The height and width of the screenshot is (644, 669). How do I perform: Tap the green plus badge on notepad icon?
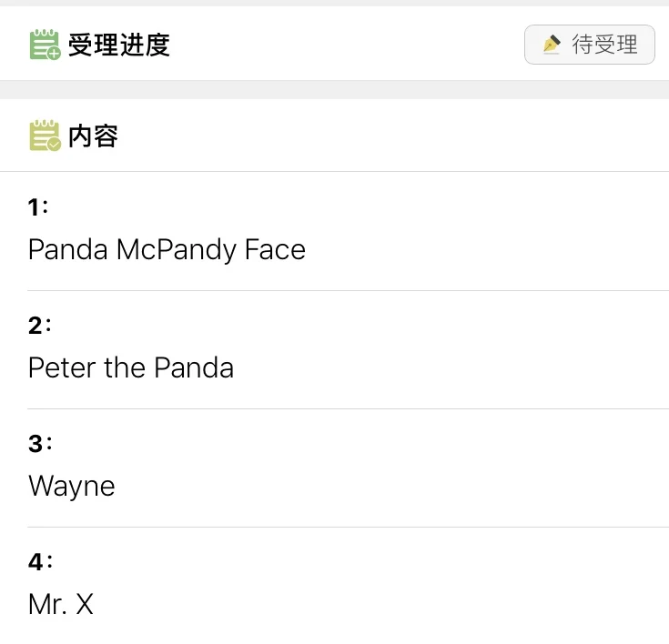pyautogui.click(x=55, y=54)
